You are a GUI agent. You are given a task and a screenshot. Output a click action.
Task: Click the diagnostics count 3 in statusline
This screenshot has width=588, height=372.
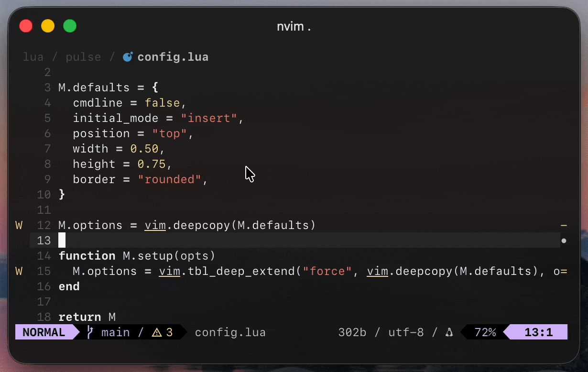click(x=169, y=332)
